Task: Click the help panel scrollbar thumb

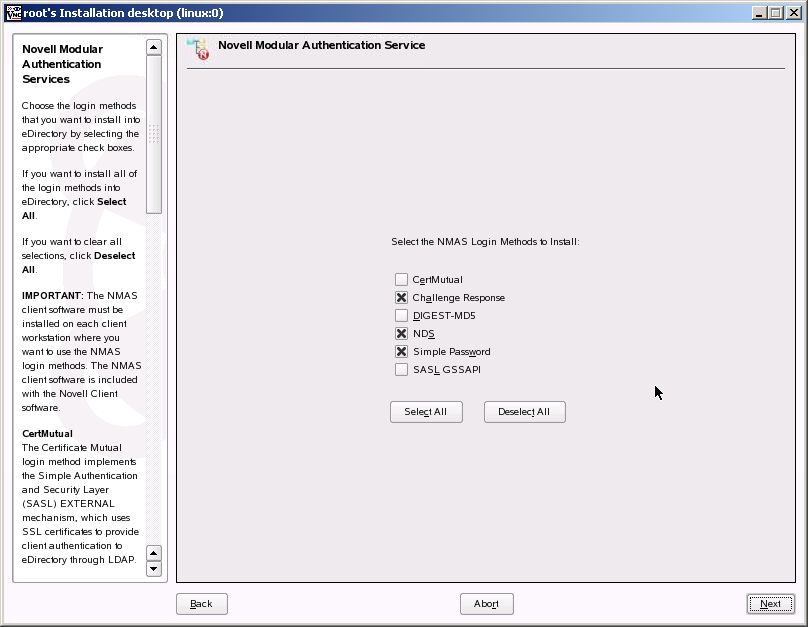Action: 154,134
